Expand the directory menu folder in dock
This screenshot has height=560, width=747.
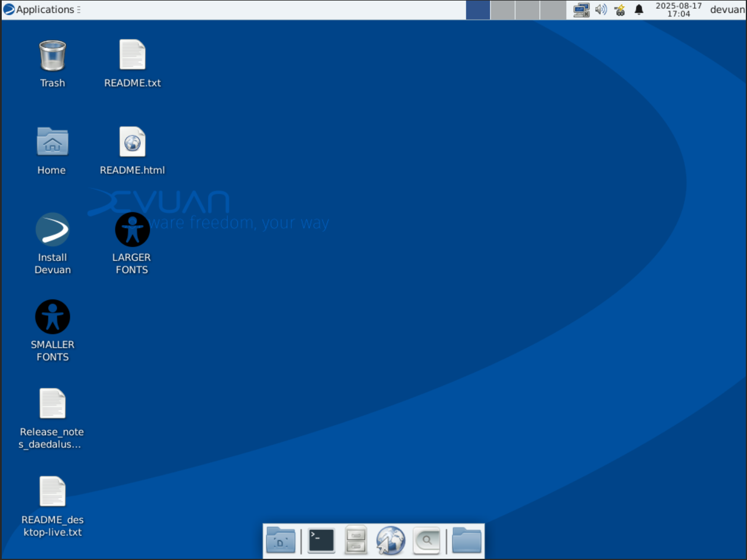pyautogui.click(x=466, y=541)
